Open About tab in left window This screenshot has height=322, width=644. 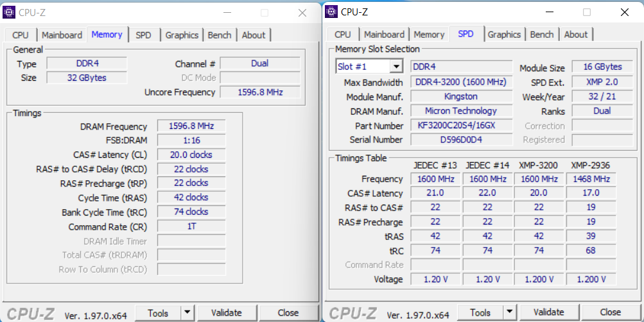tap(254, 35)
